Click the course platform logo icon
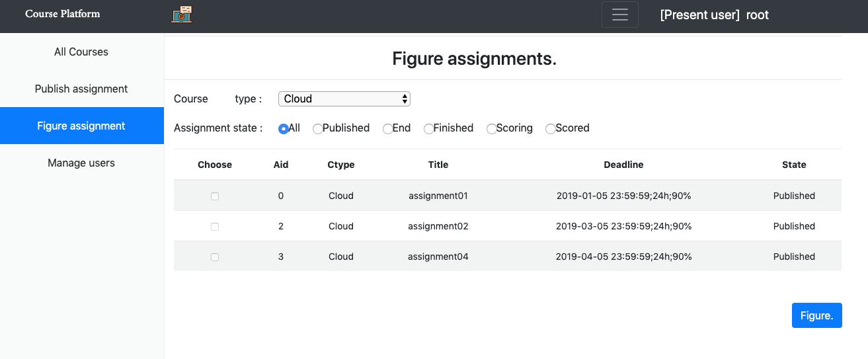 coord(182,15)
